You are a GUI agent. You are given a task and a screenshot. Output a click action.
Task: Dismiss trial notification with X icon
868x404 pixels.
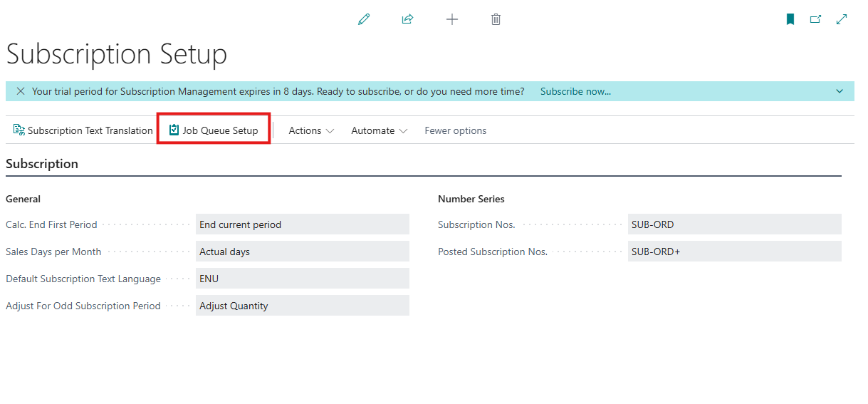point(20,91)
